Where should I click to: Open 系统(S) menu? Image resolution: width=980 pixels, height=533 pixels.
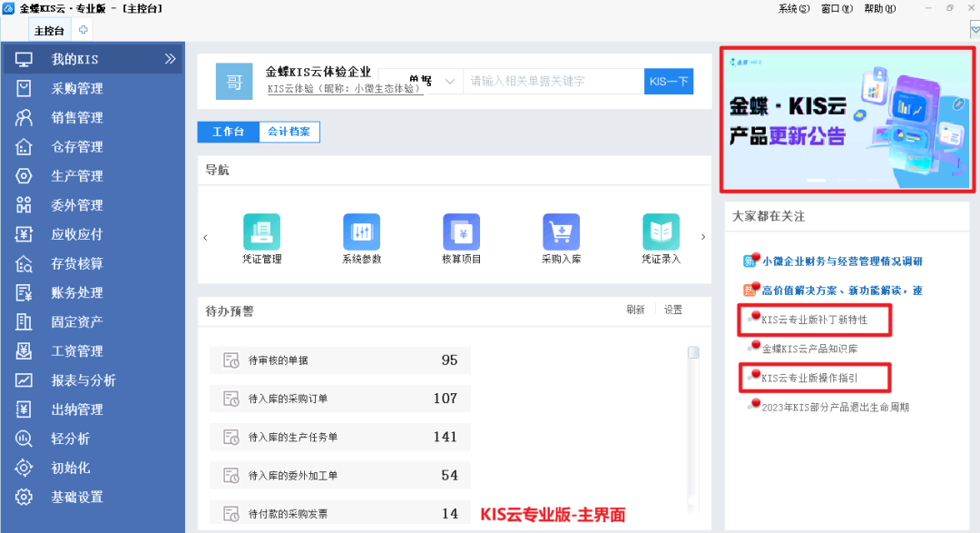[794, 9]
